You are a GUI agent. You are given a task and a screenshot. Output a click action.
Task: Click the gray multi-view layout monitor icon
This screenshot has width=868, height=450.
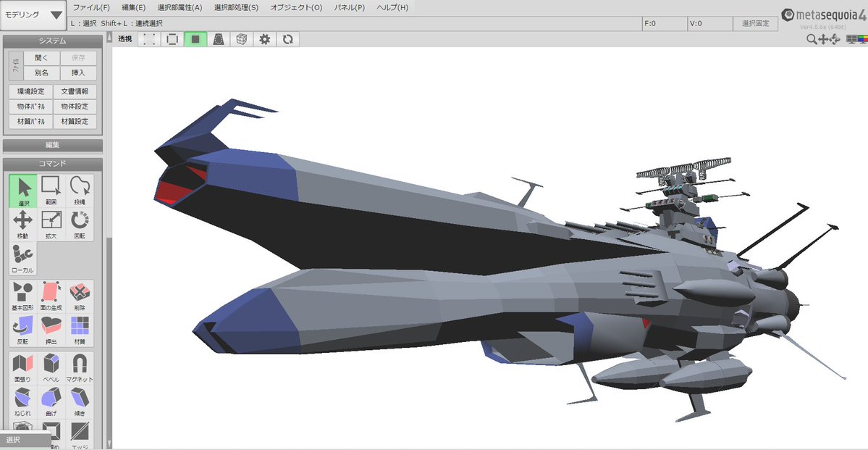851,39
